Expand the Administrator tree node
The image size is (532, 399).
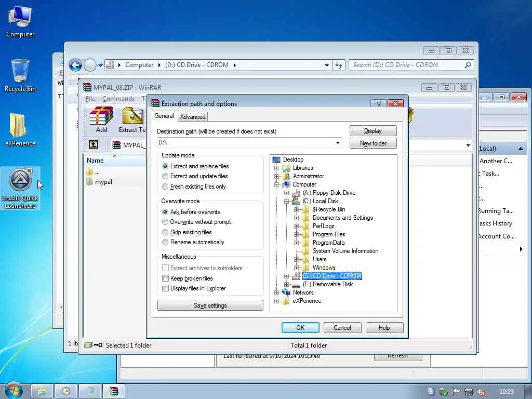pyautogui.click(x=276, y=176)
